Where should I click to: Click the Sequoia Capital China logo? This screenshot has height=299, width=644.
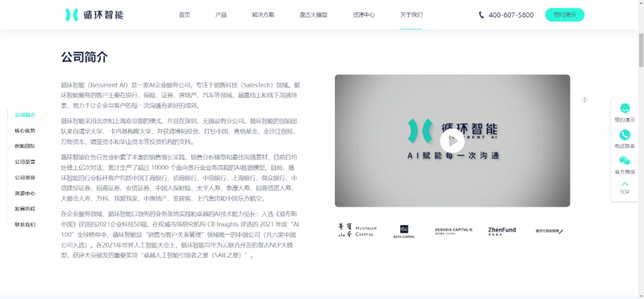click(x=454, y=231)
